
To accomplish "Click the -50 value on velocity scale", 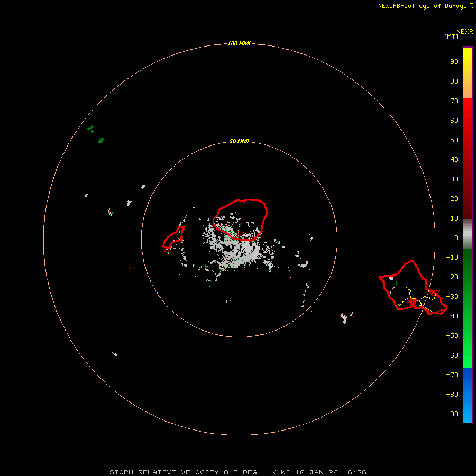I will 452,335.
